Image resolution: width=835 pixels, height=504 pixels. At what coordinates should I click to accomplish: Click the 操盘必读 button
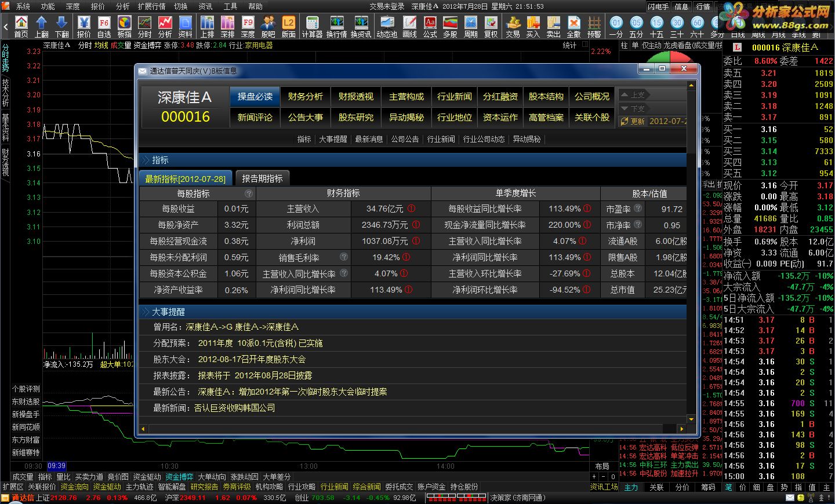(x=255, y=96)
